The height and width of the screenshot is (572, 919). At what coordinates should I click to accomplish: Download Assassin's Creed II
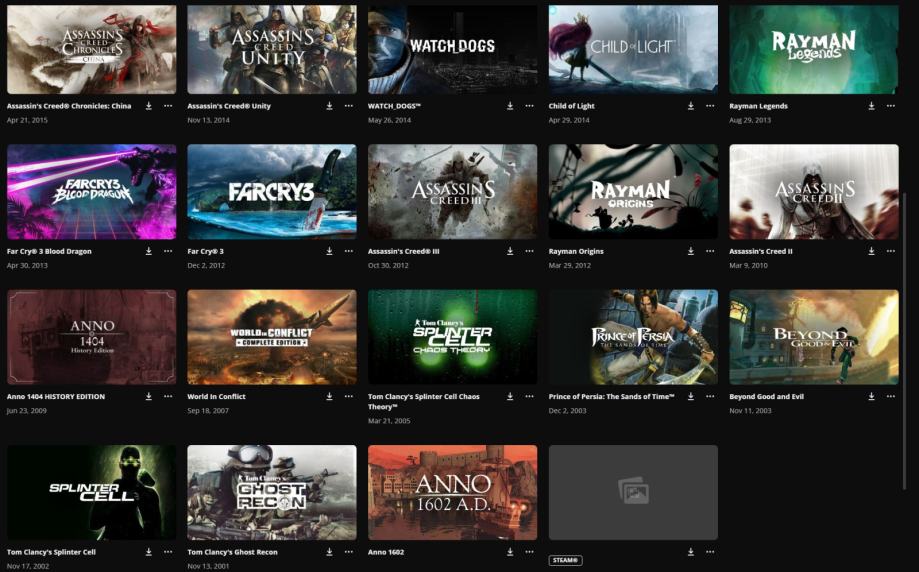coord(872,251)
